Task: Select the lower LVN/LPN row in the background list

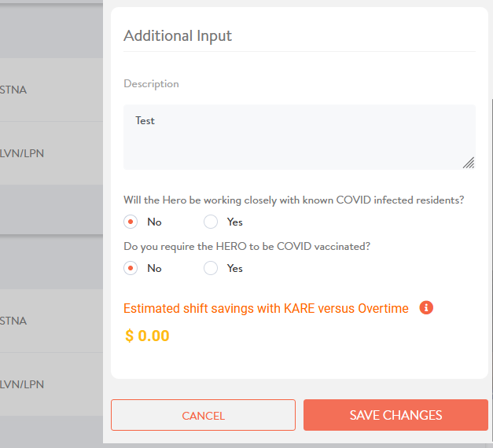Action: (x=51, y=384)
